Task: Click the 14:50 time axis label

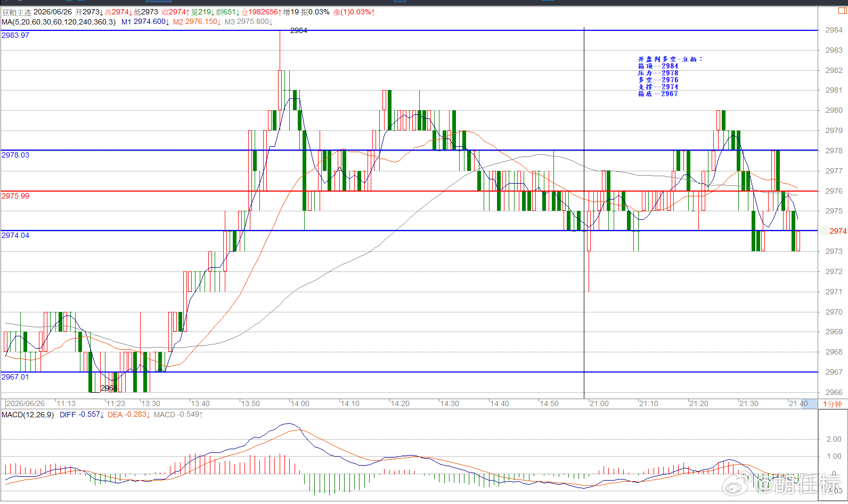Action: [549, 403]
